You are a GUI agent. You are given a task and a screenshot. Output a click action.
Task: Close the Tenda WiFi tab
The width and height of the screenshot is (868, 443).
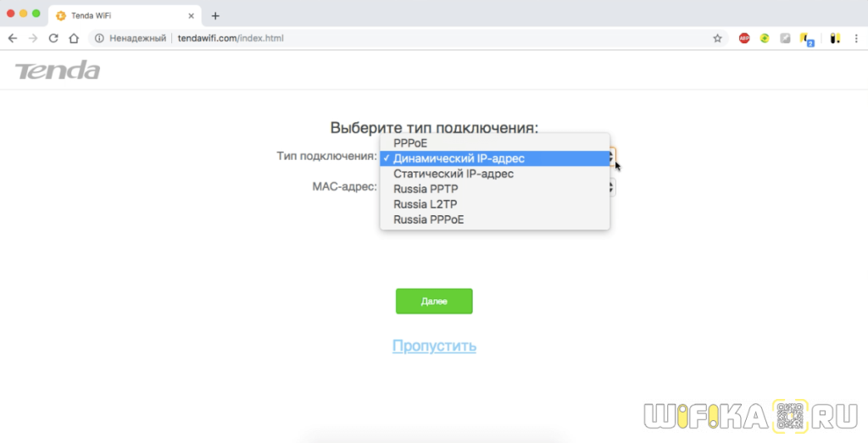192,16
